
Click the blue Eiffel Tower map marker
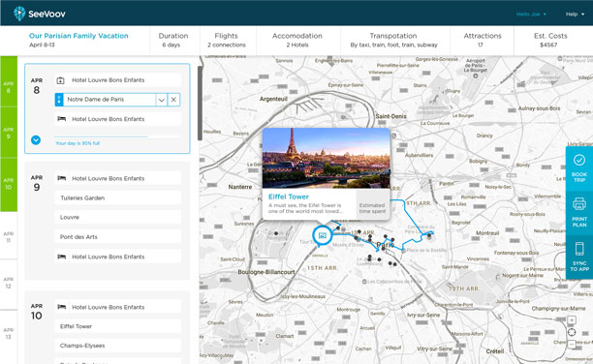(x=323, y=236)
